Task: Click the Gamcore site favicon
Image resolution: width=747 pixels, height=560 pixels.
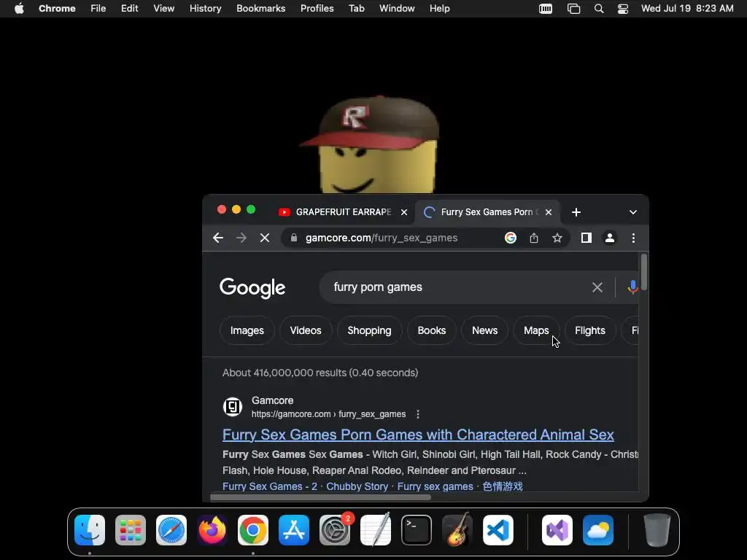Action: [x=233, y=407]
